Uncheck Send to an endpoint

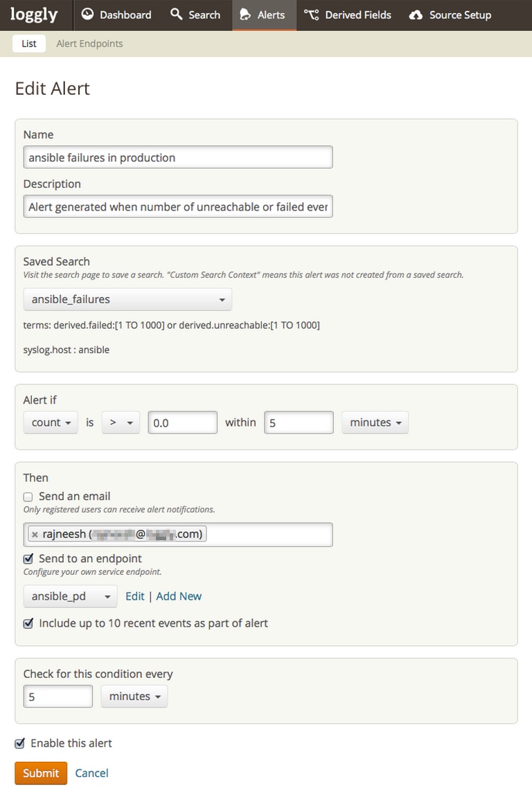(28, 559)
